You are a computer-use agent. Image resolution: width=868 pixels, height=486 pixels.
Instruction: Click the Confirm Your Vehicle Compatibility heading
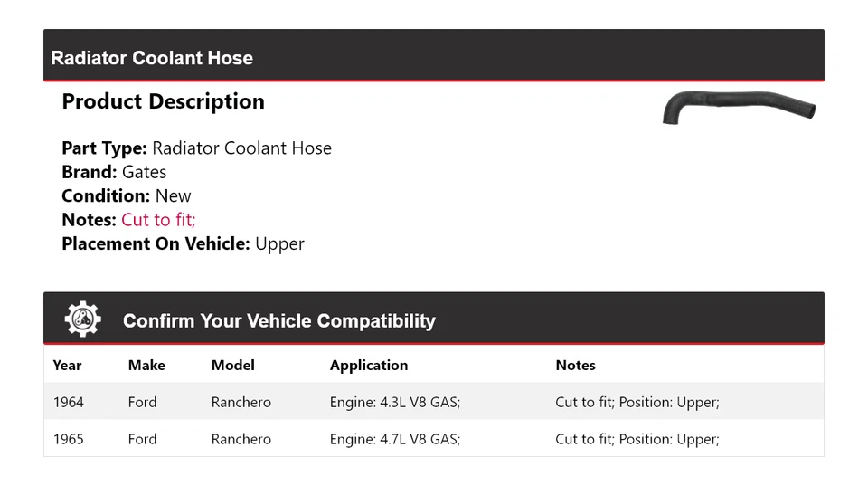[x=278, y=321]
